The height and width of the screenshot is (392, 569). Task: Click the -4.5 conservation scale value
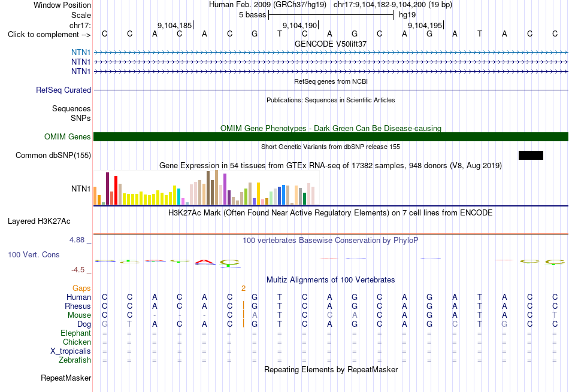[x=78, y=270]
